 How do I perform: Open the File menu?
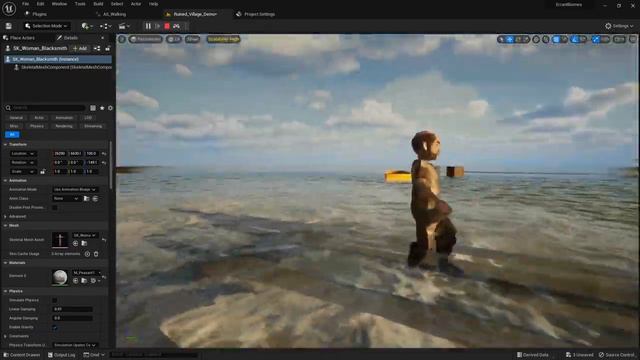click(x=26, y=4)
